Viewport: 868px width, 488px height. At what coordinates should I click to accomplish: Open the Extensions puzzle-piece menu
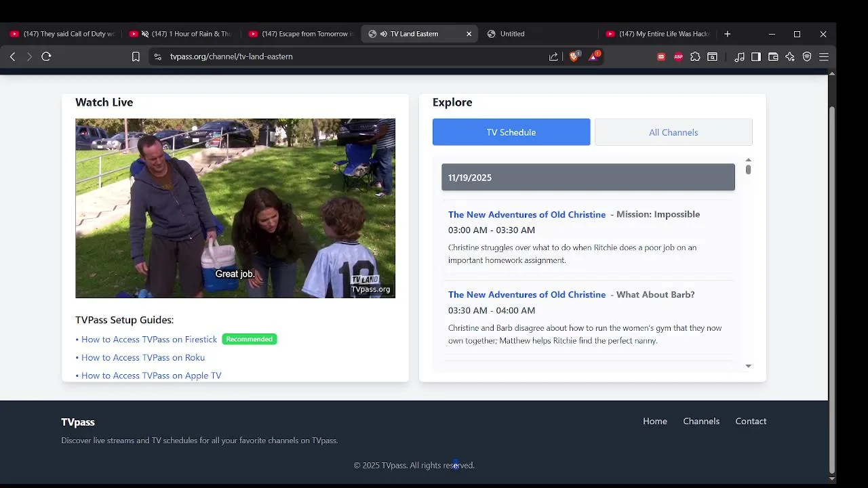[695, 57]
